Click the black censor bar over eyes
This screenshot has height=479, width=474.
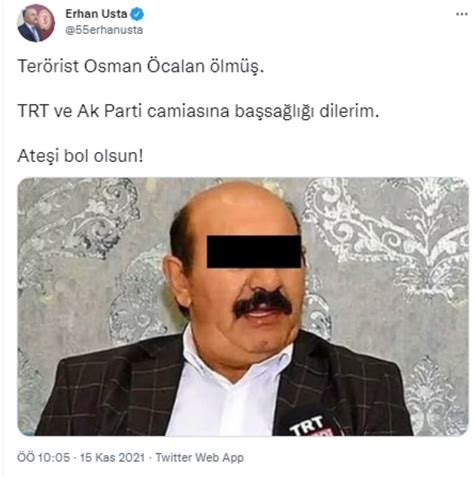254,252
